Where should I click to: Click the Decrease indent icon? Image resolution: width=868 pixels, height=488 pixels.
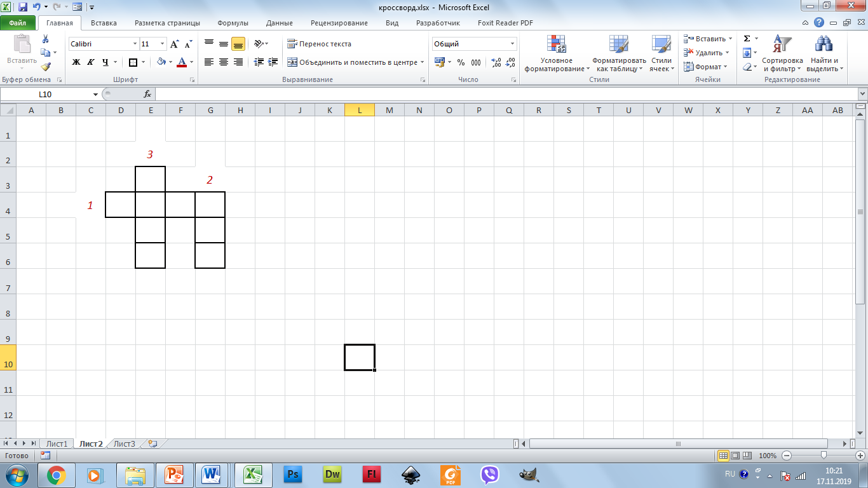click(259, 62)
